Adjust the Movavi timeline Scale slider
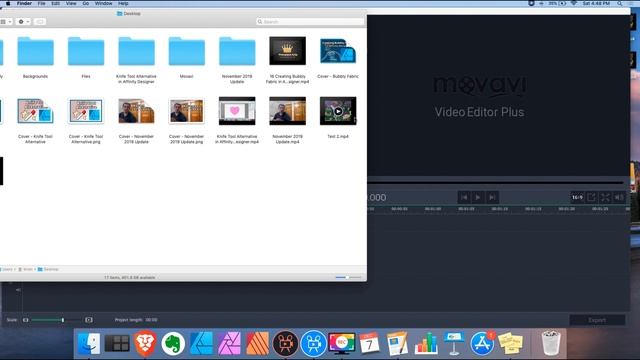The width and height of the screenshot is (640, 360). pyautogui.click(x=56, y=320)
